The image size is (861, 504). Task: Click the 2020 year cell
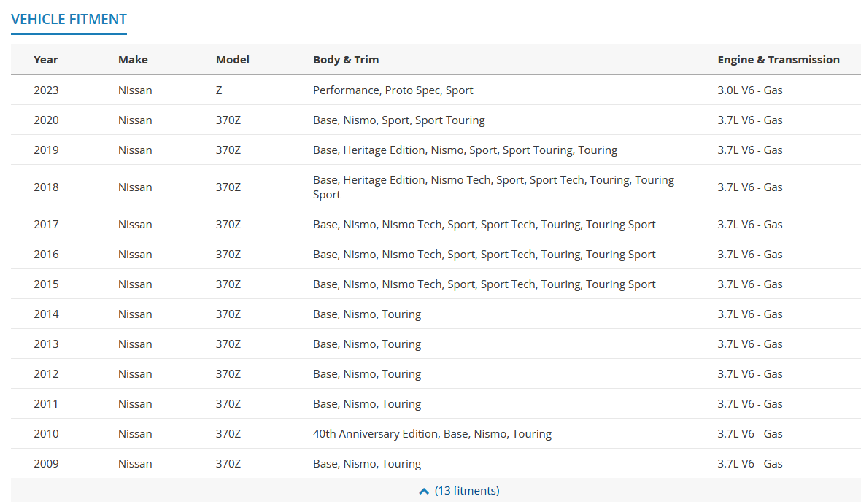tap(46, 120)
